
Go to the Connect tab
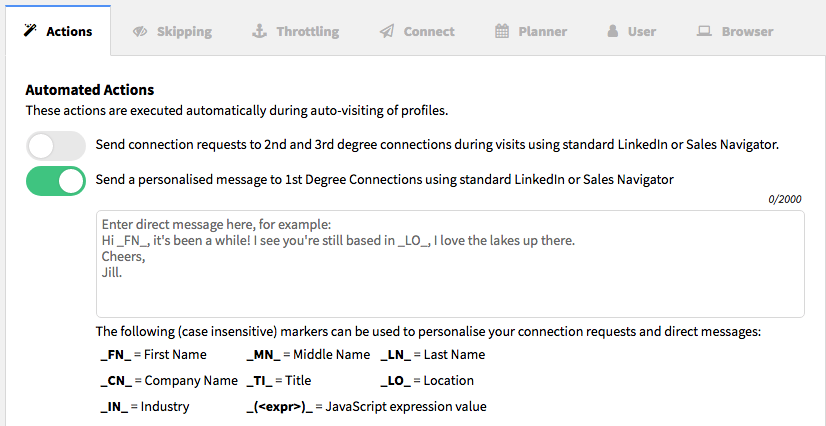[417, 32]
